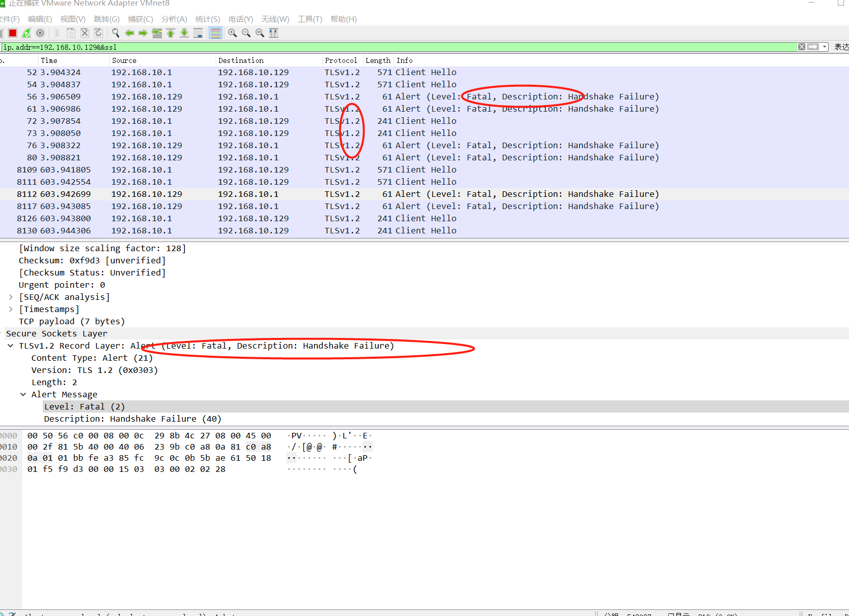Open the 分析(A) menu
The image size is (849, 616).
[x=174, y=19]
